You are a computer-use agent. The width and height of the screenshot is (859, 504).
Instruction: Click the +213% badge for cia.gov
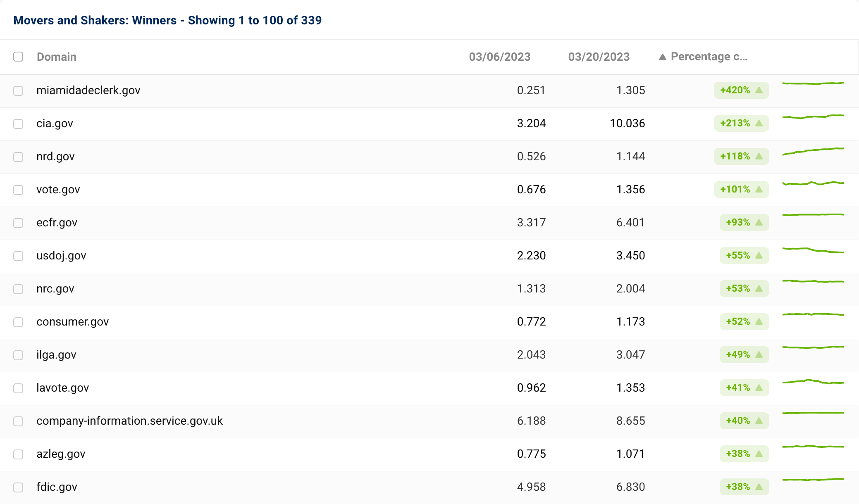point(741,123)
